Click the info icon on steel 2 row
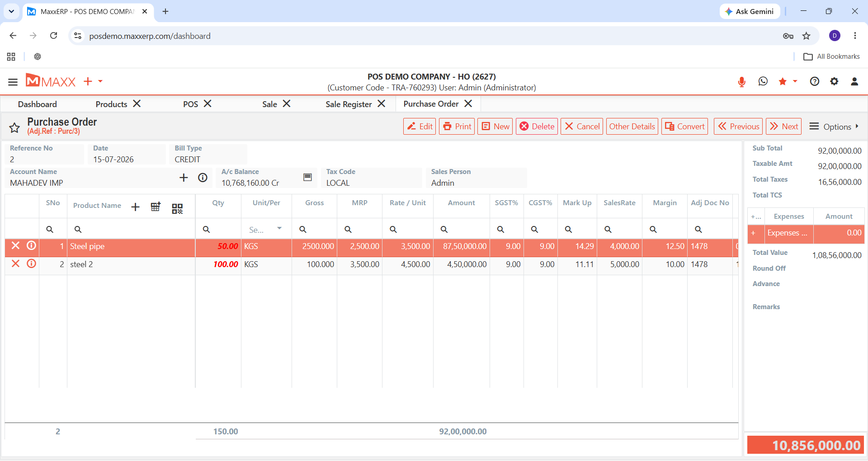This screenshot has height=461, width=868. [31, 263]
